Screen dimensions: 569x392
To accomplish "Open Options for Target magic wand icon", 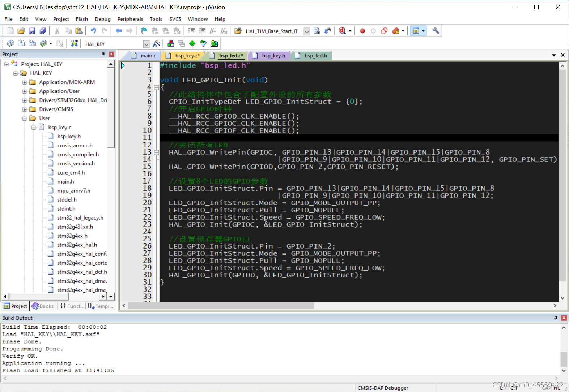I will point(157,43).
